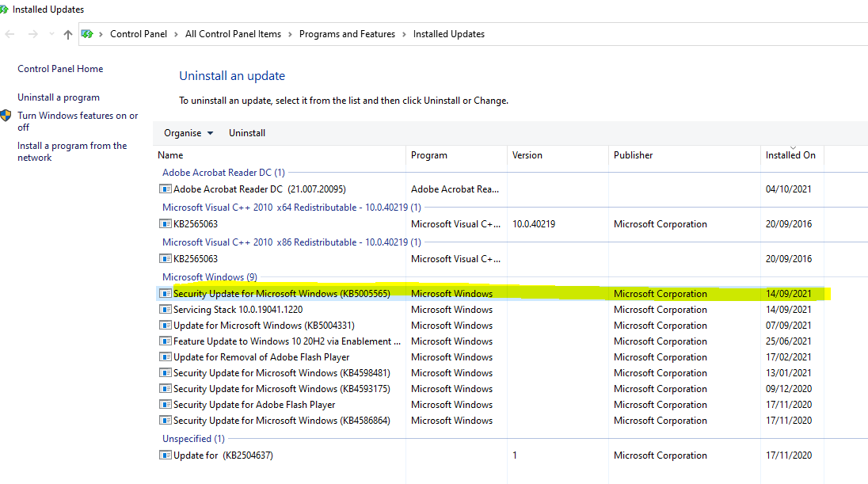This screenshot has height=484, width=868.
Task: Click the icon for Update for (KB2504637)
Action: 165,455
